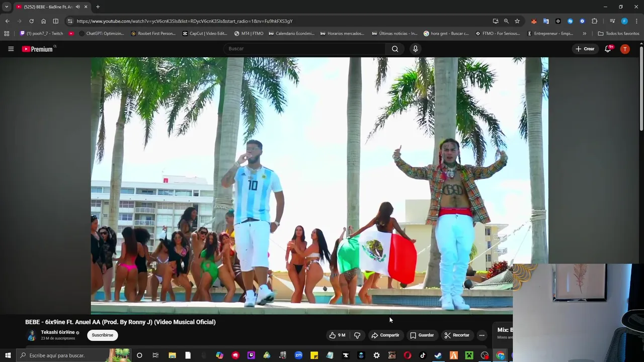Install app icon in address bar
This screenshot has width=644, height=362.
coord(496,21)
